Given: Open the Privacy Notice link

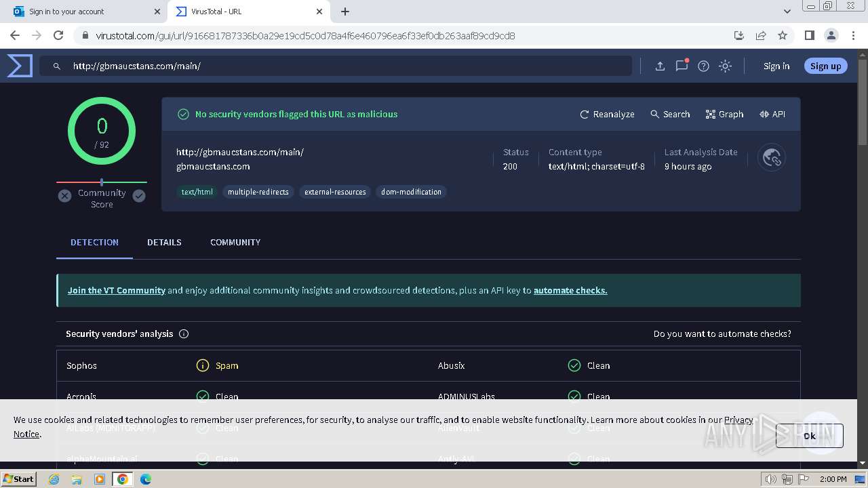Looking at the screenshot, I should (738, 420).
